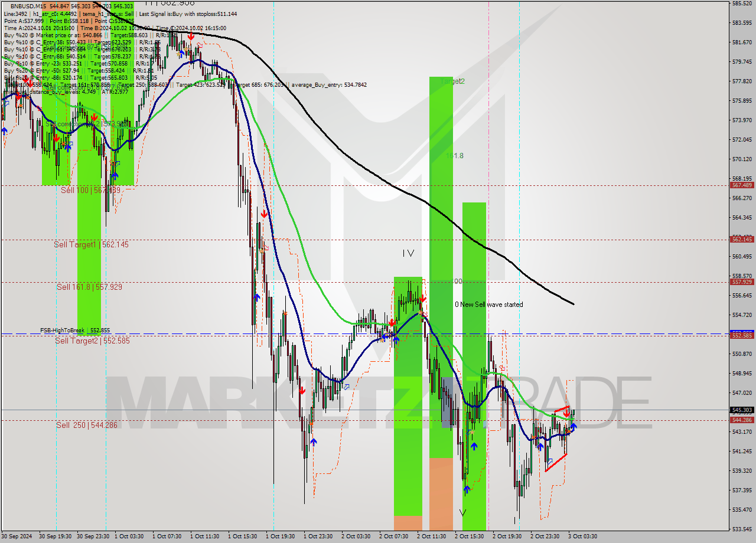The width and height of the screenshot is (756, 543).
Task: Click the 'FSB-HighToBreak | 552.855' label
Action: (75, 331)
